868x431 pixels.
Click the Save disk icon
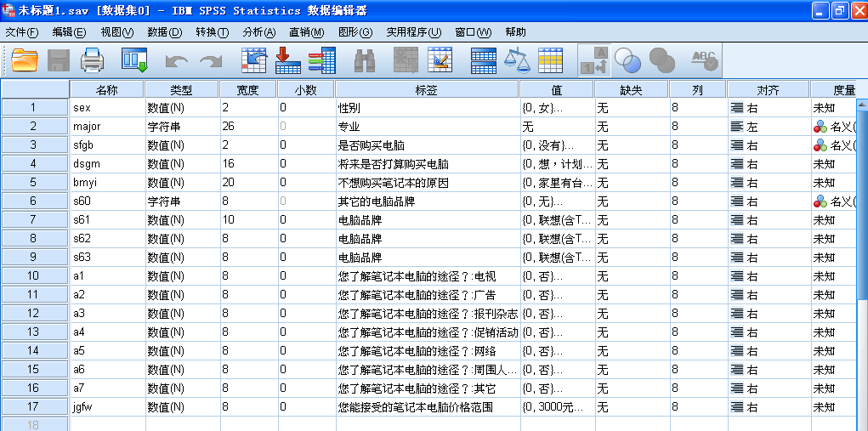point(59,60)
